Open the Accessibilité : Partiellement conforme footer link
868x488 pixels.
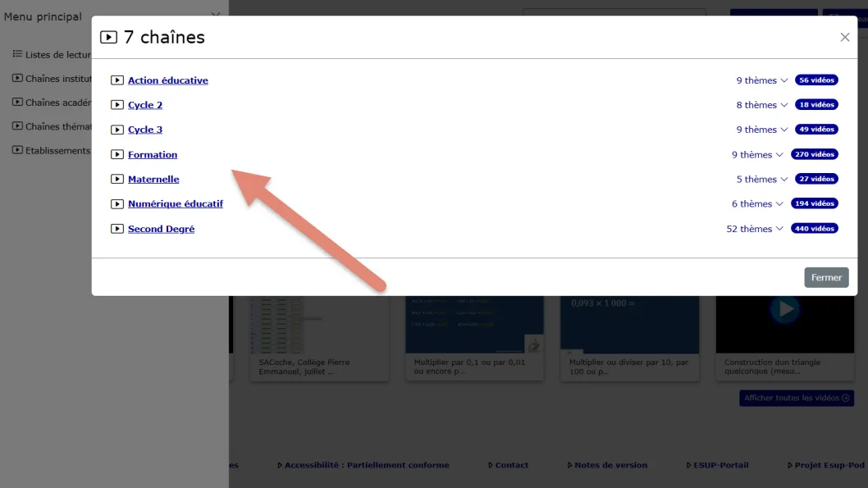(363, 465)
